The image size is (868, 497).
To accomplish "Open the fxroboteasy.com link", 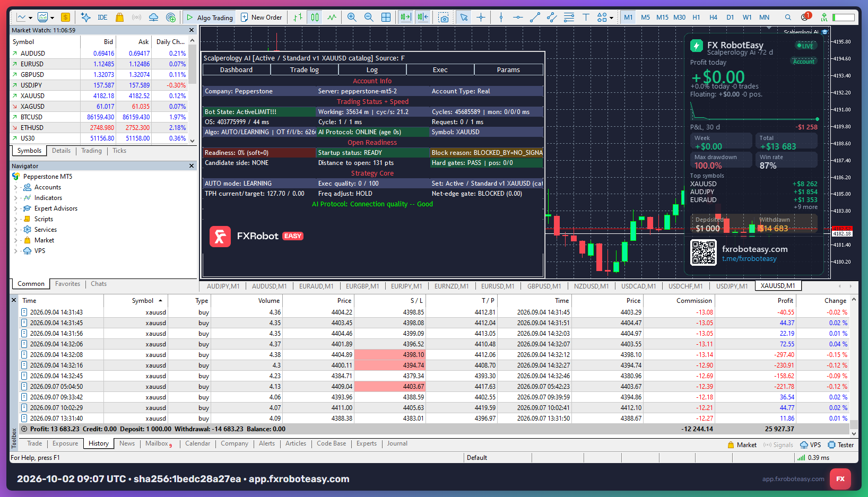I will pyautogui.click(x=755, y=249).
